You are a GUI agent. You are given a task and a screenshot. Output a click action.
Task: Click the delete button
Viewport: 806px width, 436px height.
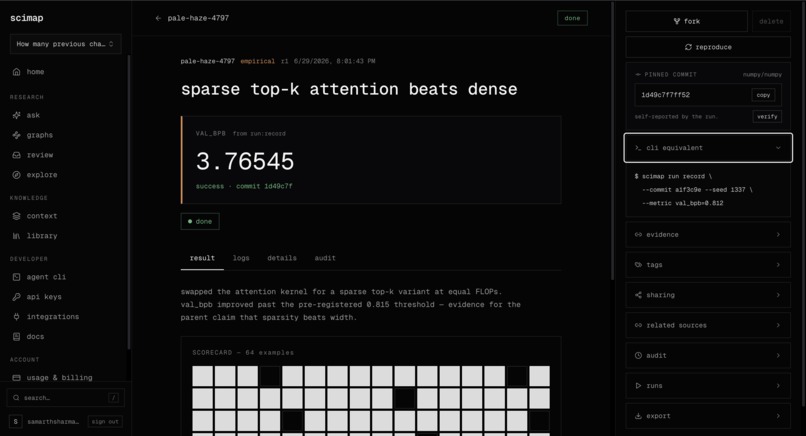[771, 21]
